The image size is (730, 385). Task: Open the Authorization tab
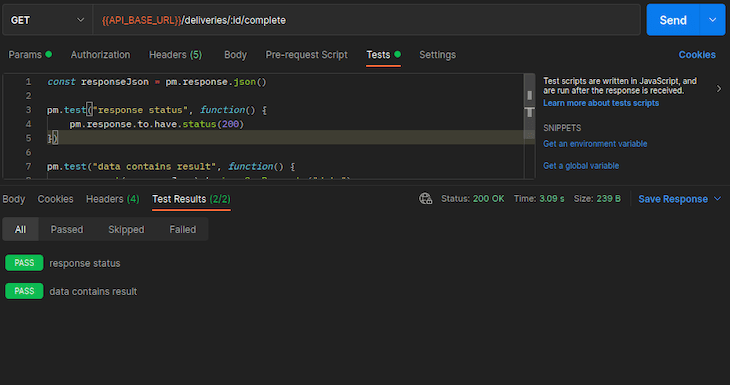[x=101, y=55]
